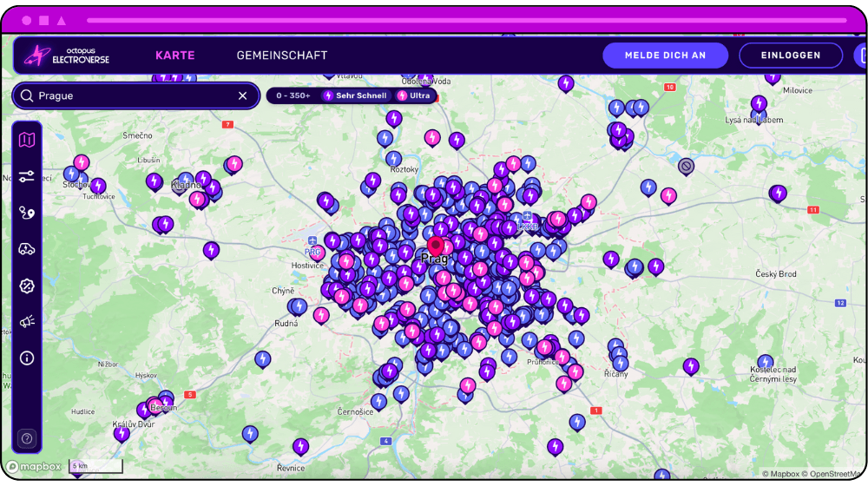Open the map view sidebar icon
Viewport: 868px width, 486px height.
[x=27, y=140]
